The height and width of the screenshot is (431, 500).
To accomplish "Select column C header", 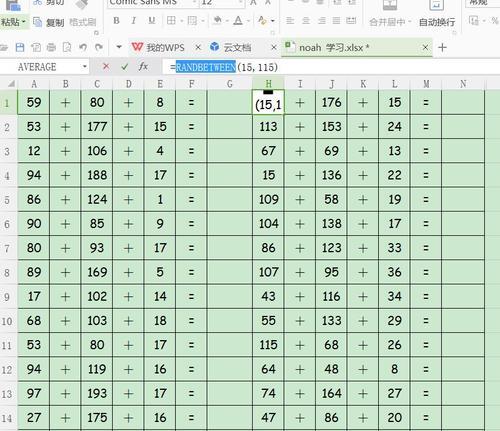I will (x=97, y=84).
